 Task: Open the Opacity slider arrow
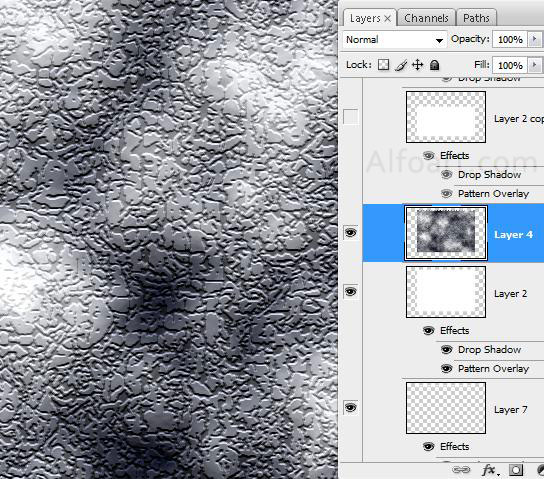(534, 39)
